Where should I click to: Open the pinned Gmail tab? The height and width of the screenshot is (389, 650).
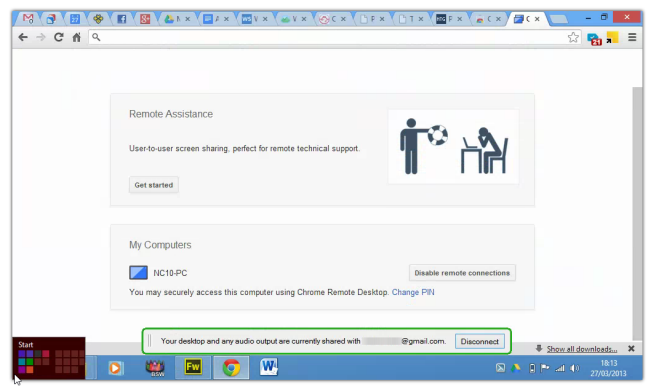[x=28, y=19]
